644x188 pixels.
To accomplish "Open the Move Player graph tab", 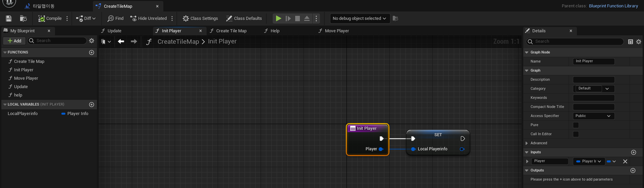I will point(336,30).
